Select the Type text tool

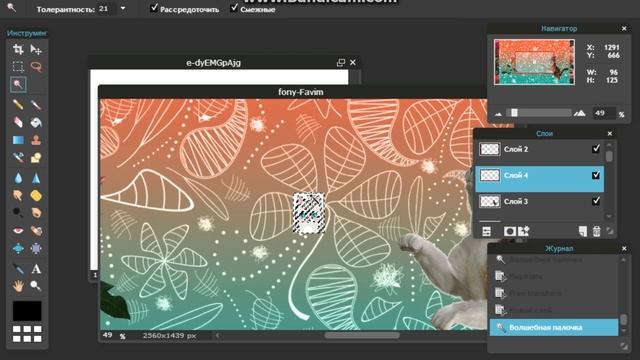36,269
